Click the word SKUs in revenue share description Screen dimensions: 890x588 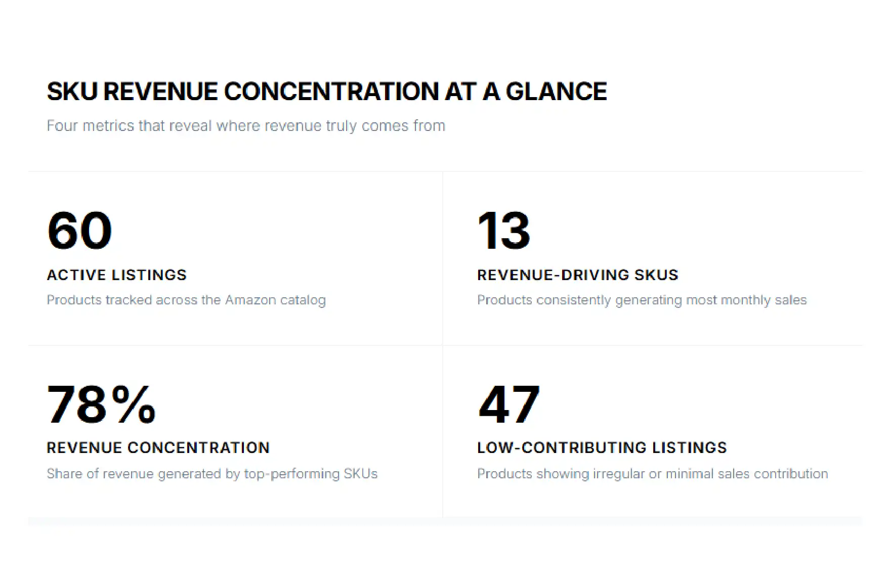361,474
